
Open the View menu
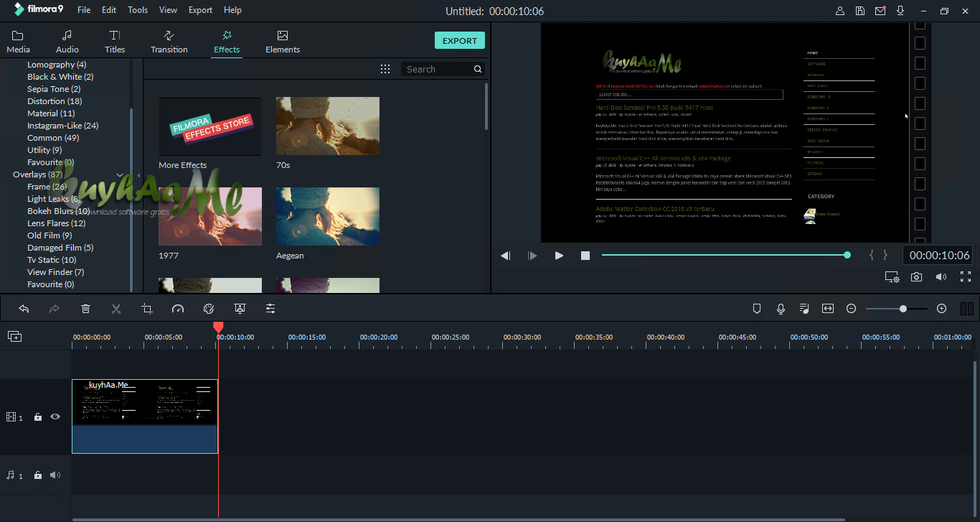169,10
